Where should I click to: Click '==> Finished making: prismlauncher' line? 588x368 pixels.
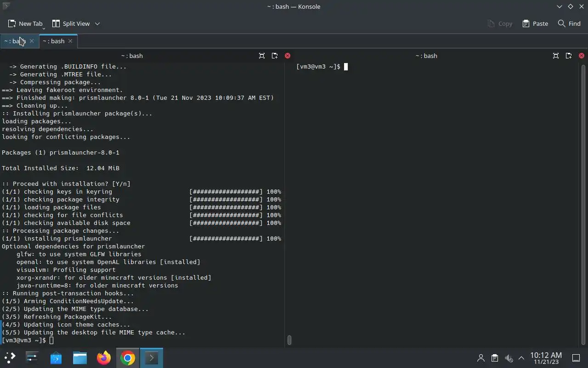138,98
